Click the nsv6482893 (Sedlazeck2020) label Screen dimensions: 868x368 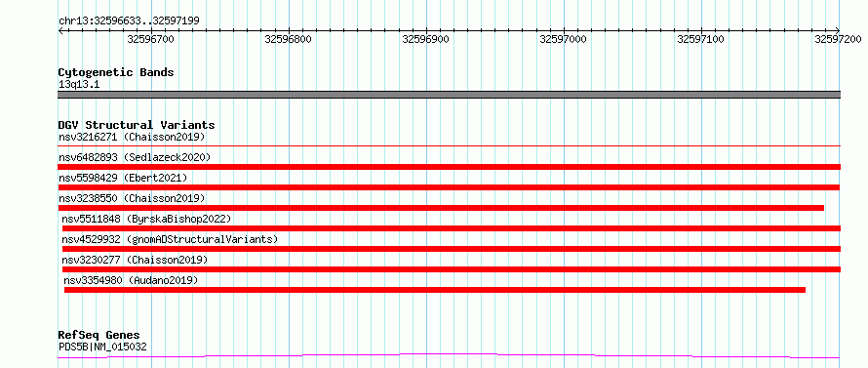pos(135,157)
